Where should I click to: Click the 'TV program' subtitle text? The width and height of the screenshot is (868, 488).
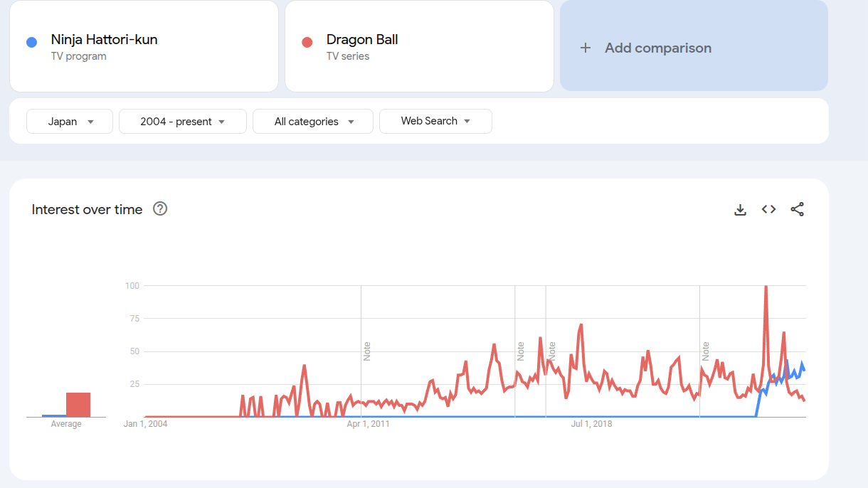pyautogui.click(x=78, y=56)
